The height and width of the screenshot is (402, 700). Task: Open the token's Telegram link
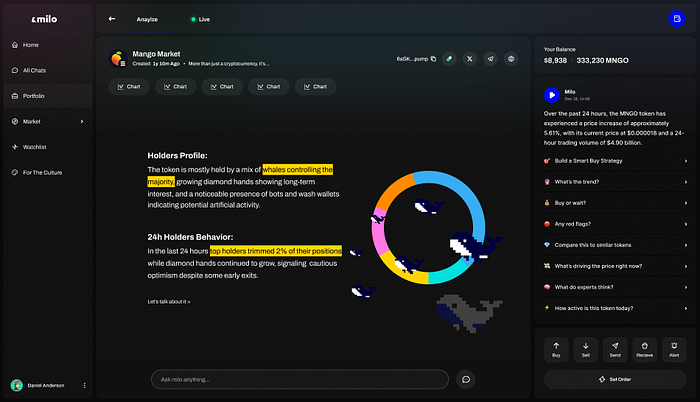[491, 59]
